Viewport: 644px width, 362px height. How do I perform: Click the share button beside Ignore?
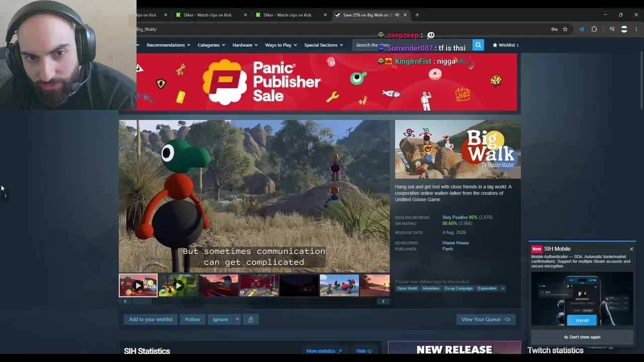click(x=251, y=319)
